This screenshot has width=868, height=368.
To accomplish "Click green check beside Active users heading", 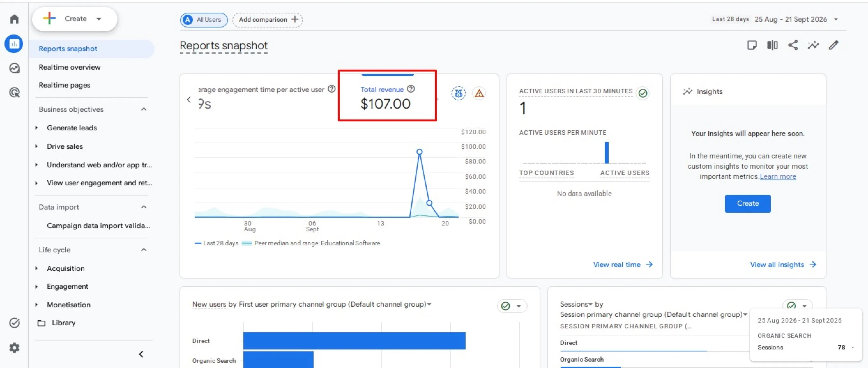I will (x=643, y=93).
